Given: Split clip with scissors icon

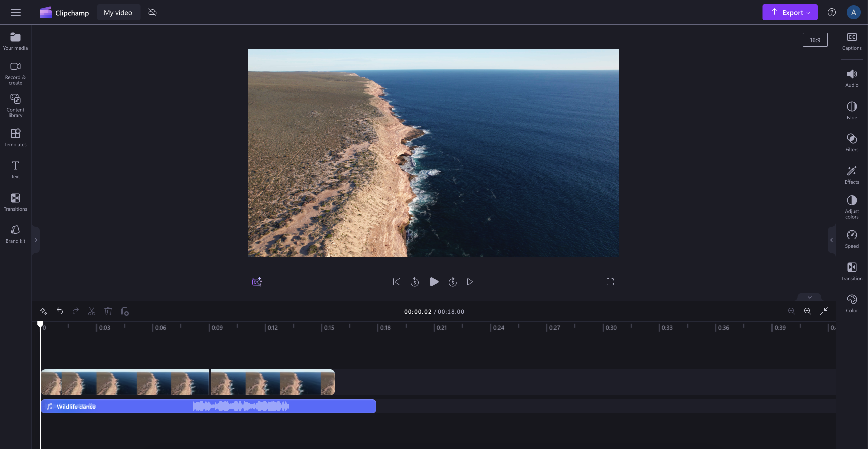Looking at the screenshot, I should 92,311.
